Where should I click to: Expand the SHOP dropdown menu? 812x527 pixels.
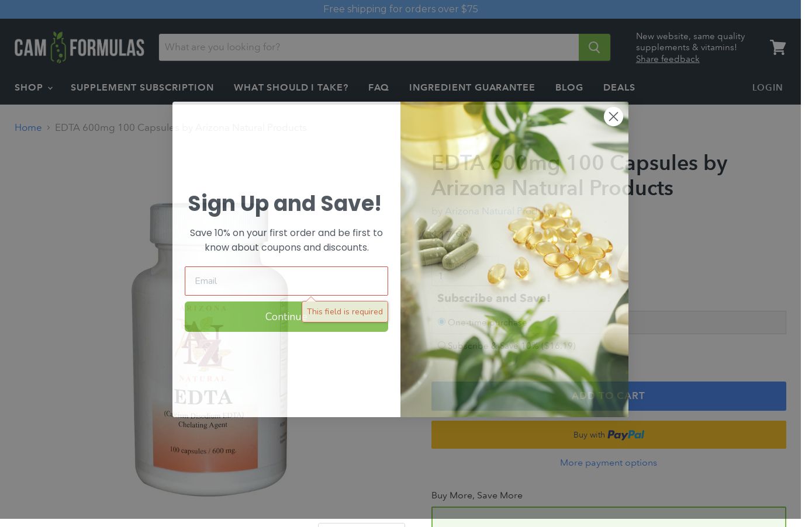33,88
